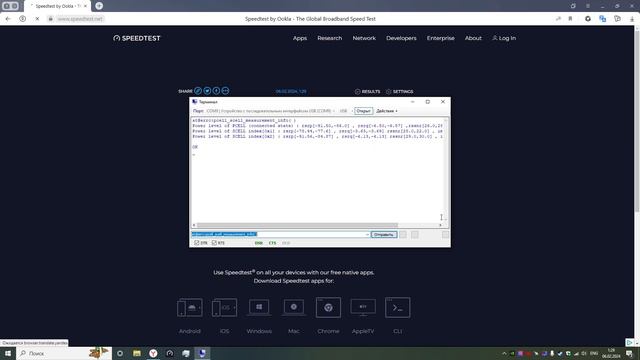Click the page translate icon in the toolbar
The width and height of the screenshot is (640, 360).
[x=602, y=19]
